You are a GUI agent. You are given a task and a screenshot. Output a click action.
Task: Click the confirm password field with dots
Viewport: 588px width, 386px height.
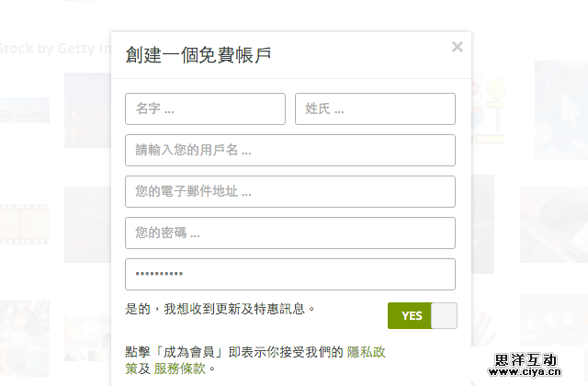pyautogui.click(x=290, y=274)
